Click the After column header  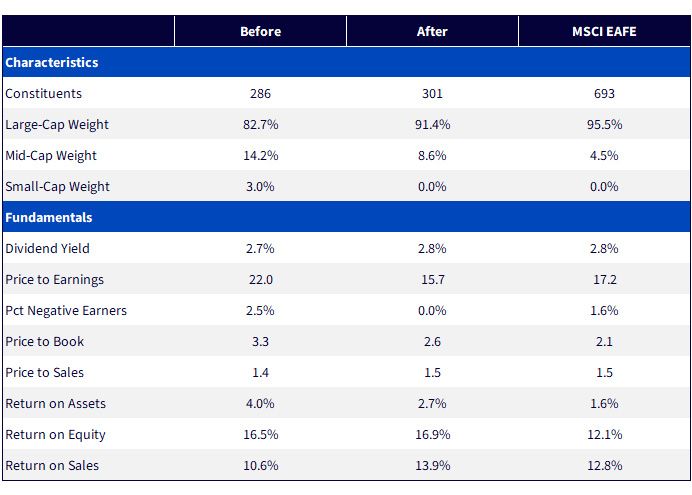click(432, 31)
